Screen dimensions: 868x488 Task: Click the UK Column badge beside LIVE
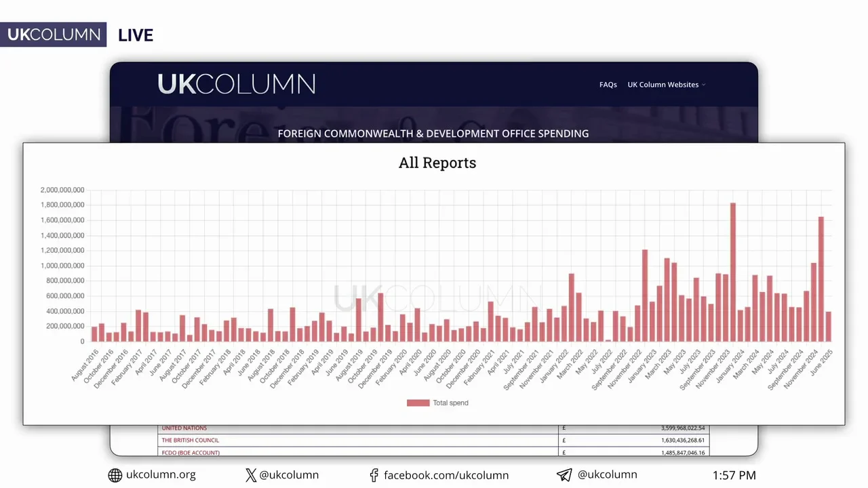click(54, 35)
